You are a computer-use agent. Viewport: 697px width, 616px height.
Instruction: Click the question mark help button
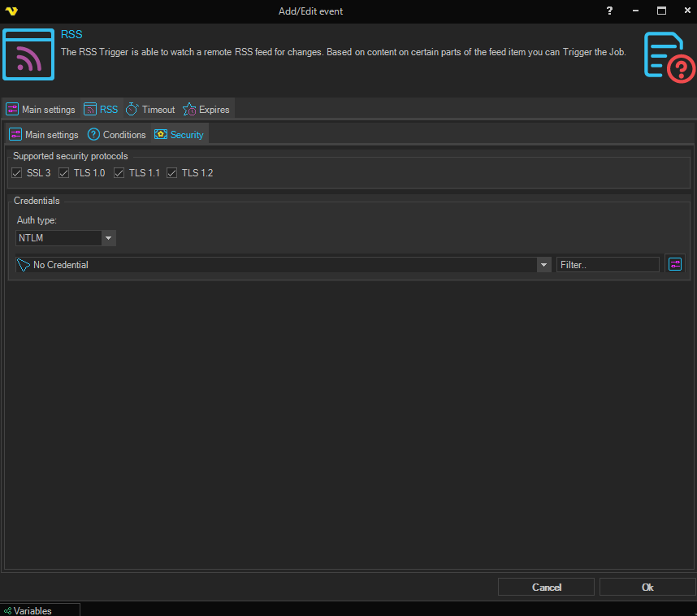[x=609, y=11]
